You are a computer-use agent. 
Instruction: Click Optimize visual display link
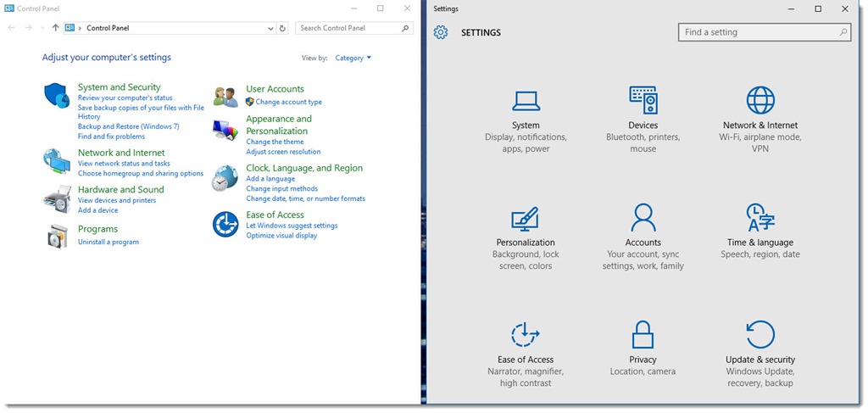(281, 236)
